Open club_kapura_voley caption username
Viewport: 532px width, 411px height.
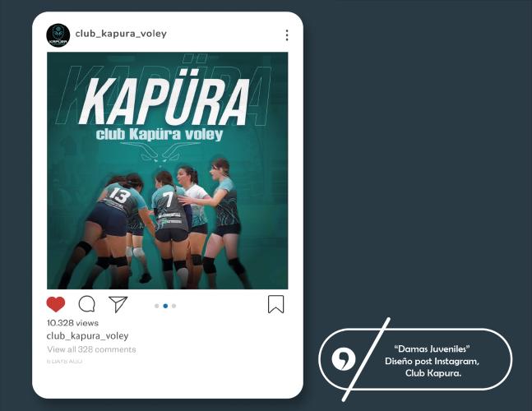coord(87,336)
